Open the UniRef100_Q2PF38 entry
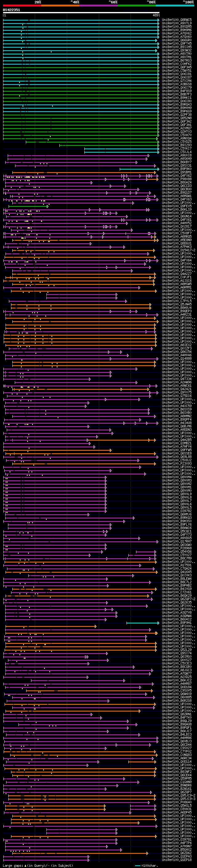197x868 pixels. coord(177,115)
